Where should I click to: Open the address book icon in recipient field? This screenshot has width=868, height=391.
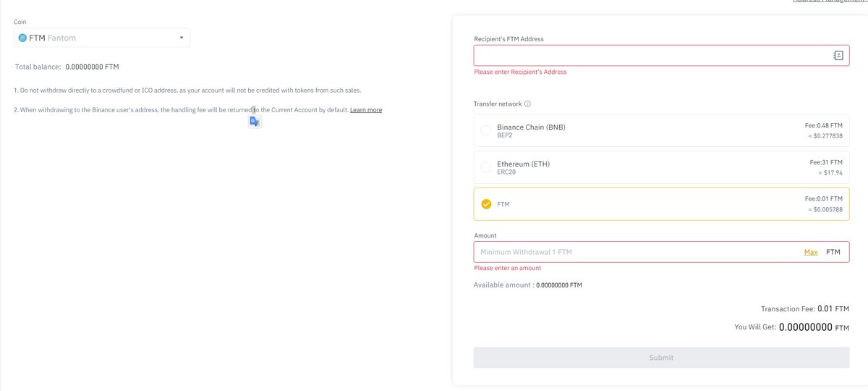tap(838, 55)
